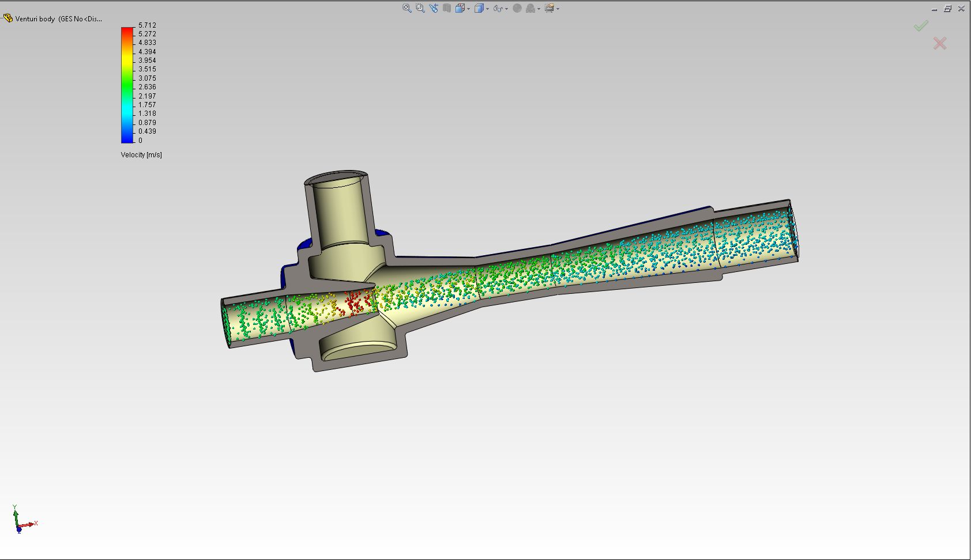Screen dimensions: 971x560
Task: Click the legend maximum value 5.712
Action: pyautogui.click(x=147, y=25)
